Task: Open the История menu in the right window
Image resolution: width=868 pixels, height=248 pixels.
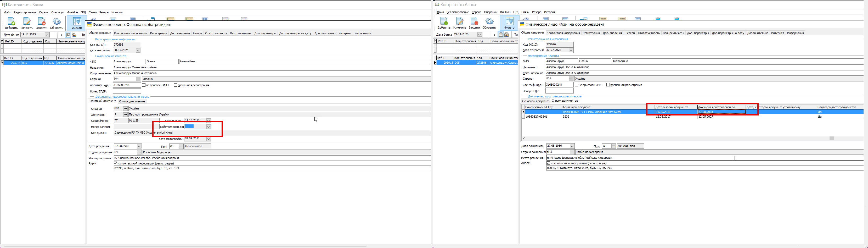Action: coord(550,12)
